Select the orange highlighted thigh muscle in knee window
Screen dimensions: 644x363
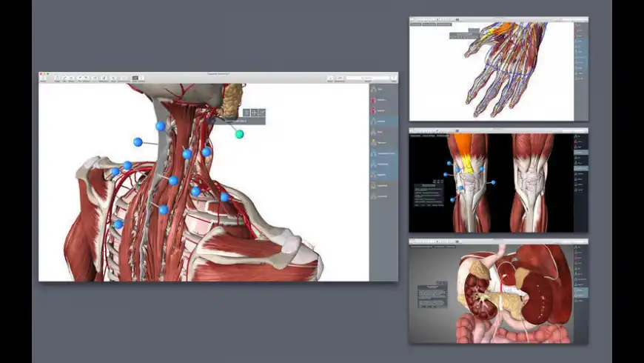(x=463, y=144)
